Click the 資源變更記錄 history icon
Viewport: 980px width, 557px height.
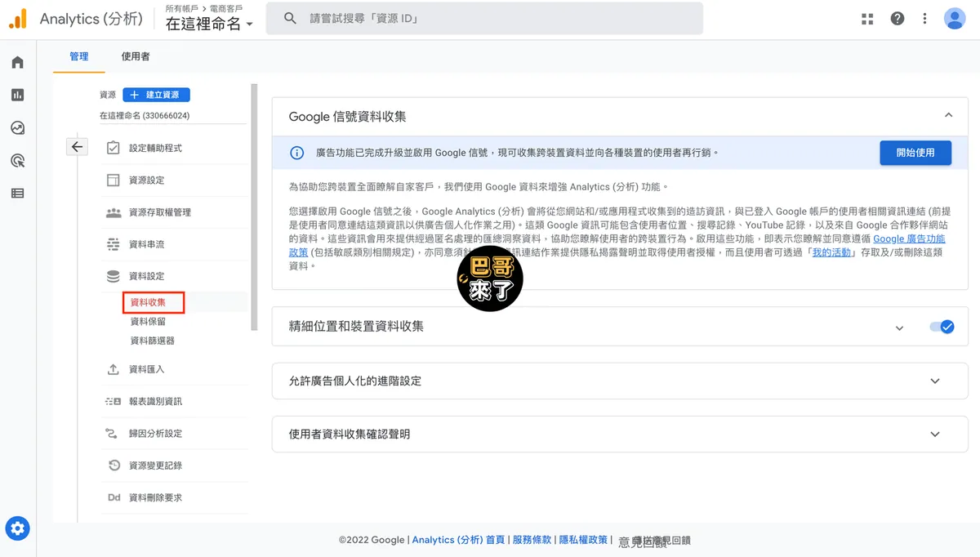coord(114,466)
